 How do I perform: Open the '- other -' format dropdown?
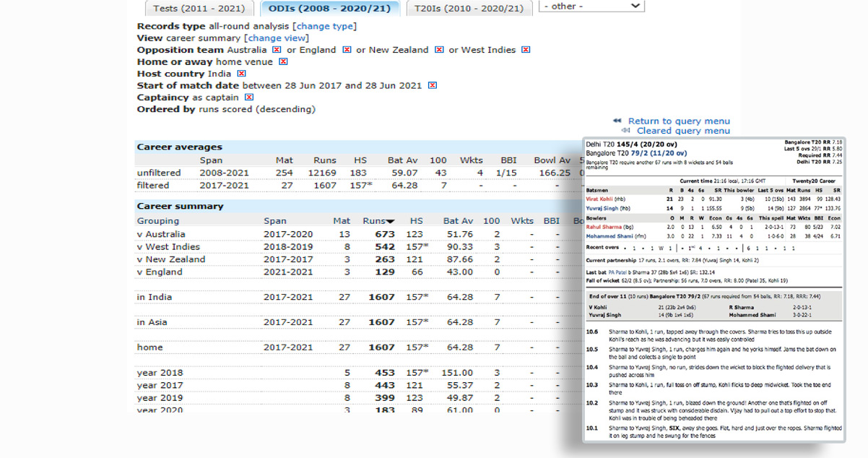pyautogui.click(x=591, y=6)
